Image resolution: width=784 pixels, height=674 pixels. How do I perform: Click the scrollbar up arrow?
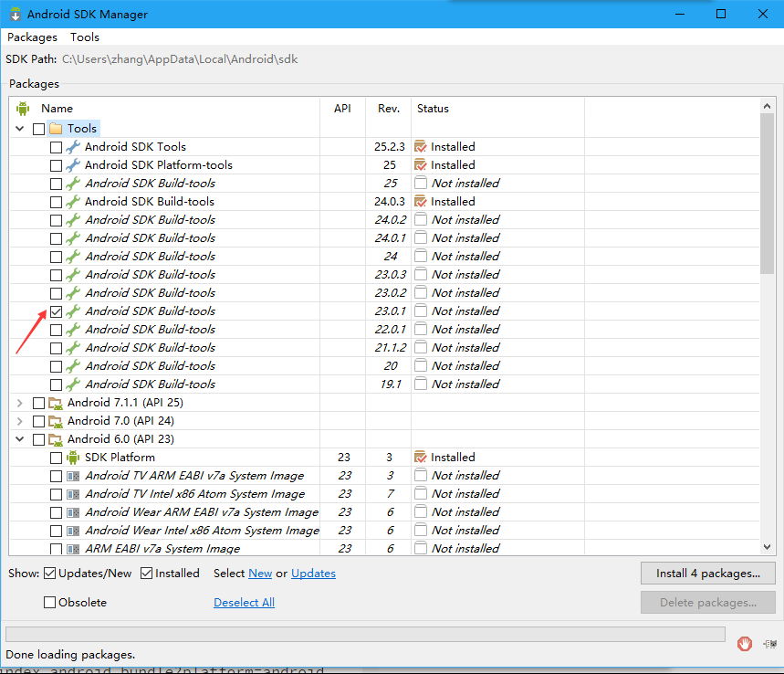pos(767,106)
